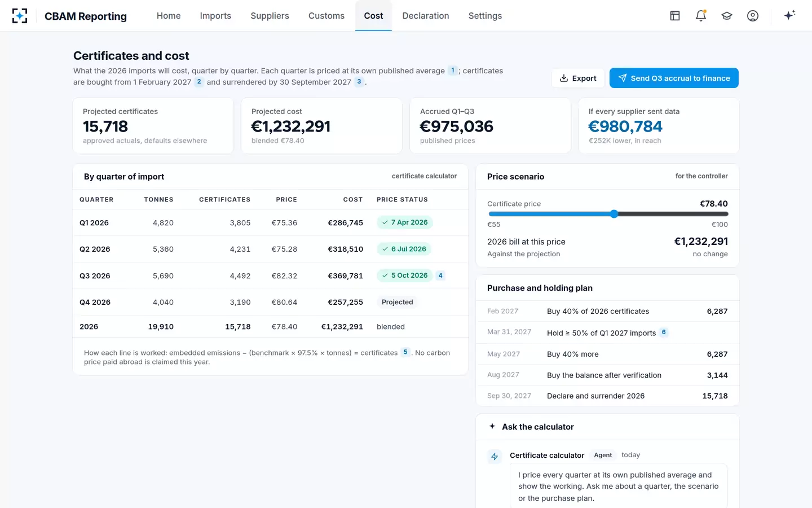
Task: Navigate to the Customs tab
Action: click(x=326, y=16)
